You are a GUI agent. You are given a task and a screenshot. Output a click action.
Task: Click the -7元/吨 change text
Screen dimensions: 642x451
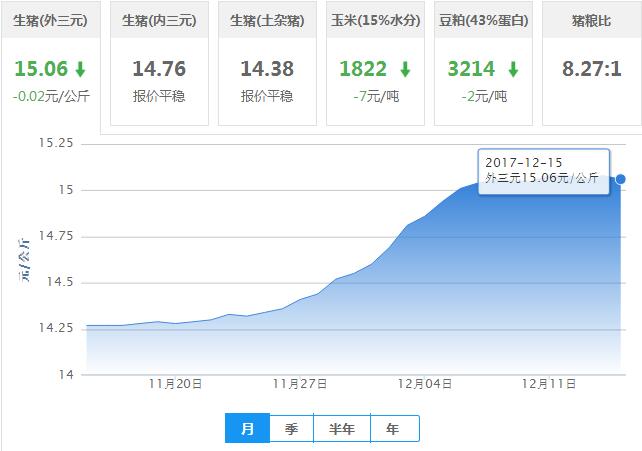376,97
